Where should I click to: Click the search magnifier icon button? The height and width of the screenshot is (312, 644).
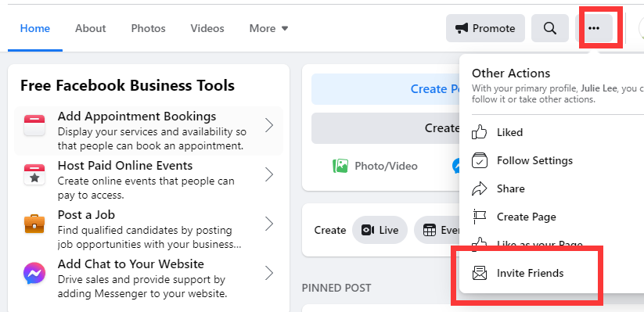coord(549,28)
